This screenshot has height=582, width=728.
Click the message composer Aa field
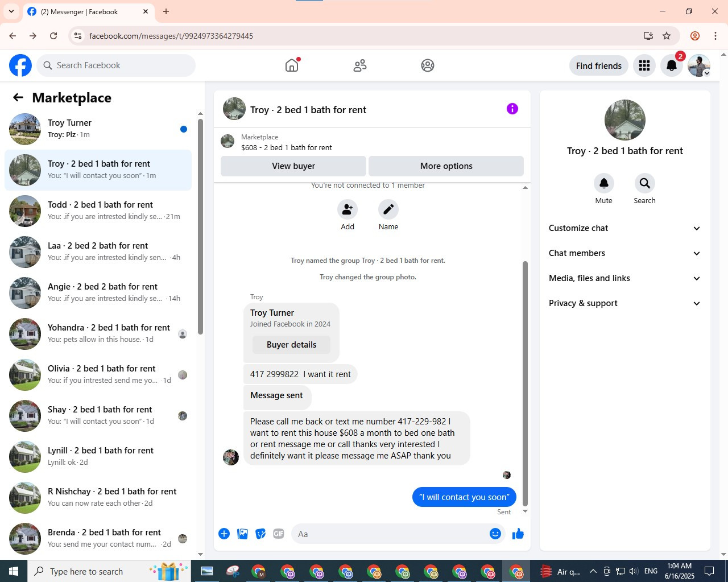pyautogui.click(x=390, y=534)
